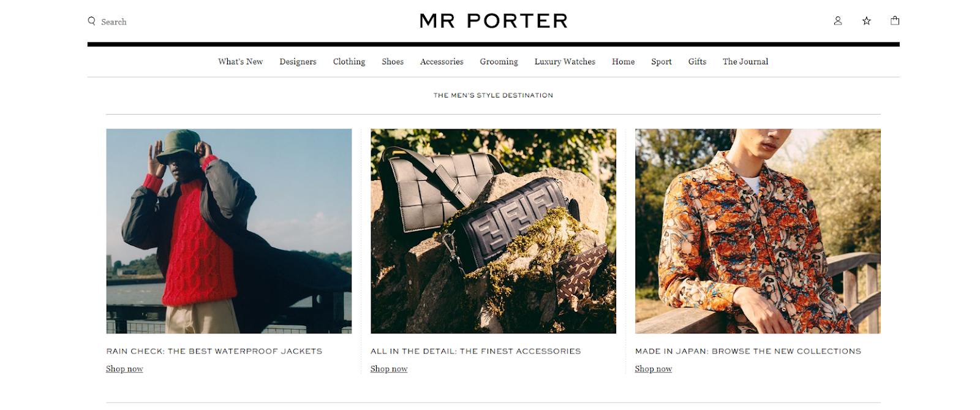This screenshot has height=410, width=980.
Task: Select Luxury Watches in navigation
Action: pos(565,61)
